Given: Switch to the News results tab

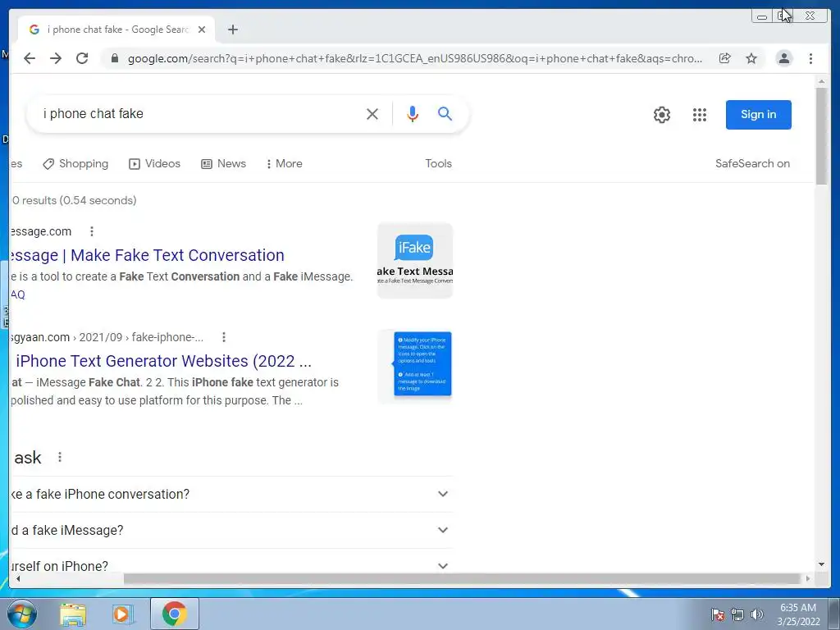Looking at the screenshot, I should pyautogui.click(x=223, y=164).
